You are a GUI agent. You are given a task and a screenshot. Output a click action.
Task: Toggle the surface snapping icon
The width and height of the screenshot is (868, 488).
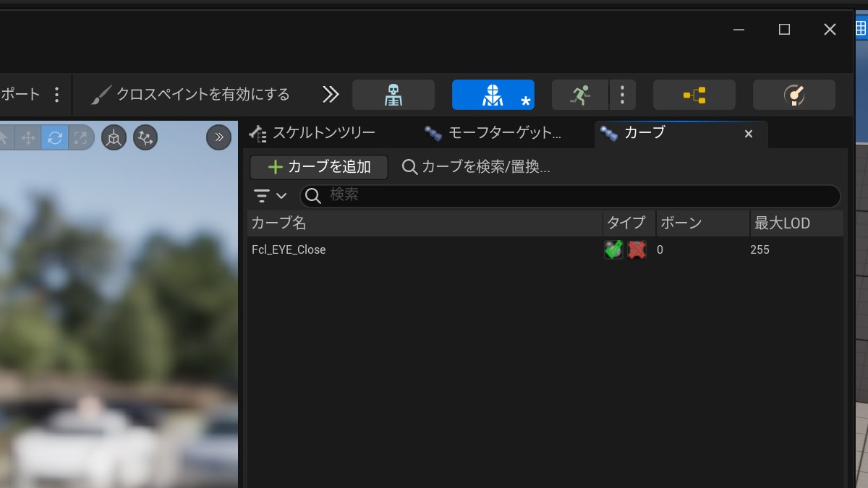coord(145,137)
